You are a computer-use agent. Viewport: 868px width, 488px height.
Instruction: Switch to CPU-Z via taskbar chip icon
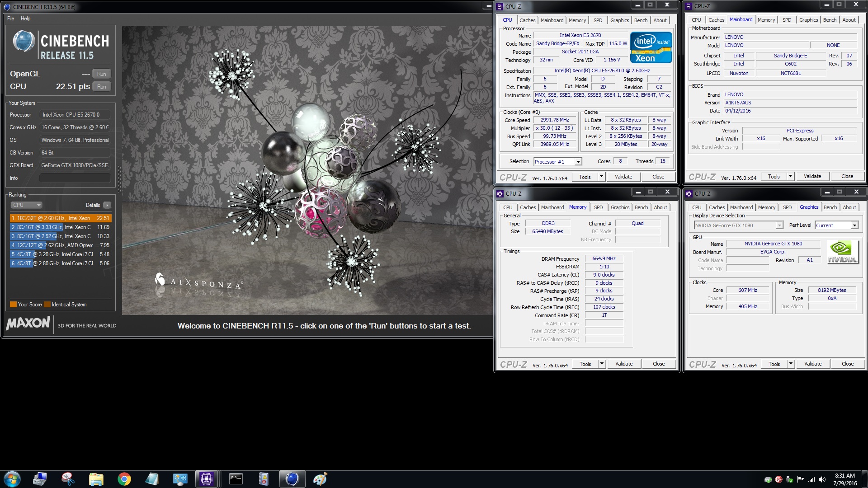point(207,479)
